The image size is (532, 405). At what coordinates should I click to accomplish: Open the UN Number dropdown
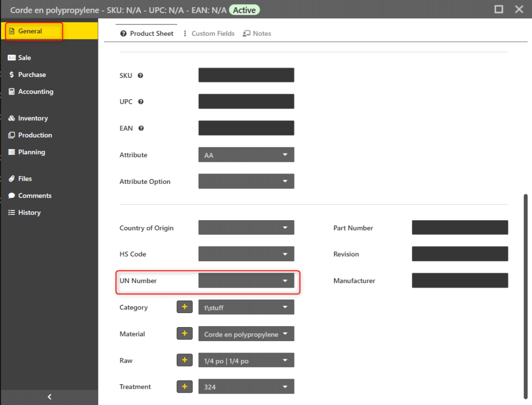tap(246, 281)
